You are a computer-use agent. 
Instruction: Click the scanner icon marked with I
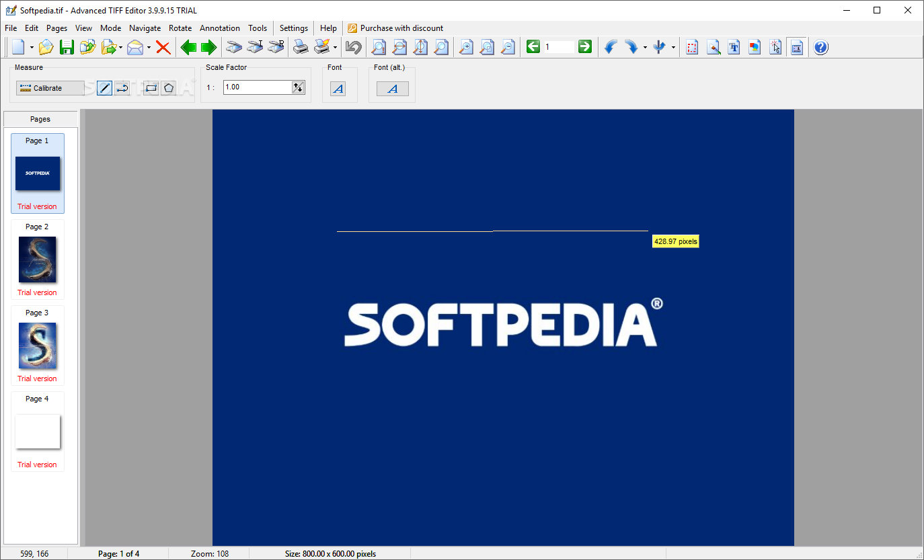[255, 47]
